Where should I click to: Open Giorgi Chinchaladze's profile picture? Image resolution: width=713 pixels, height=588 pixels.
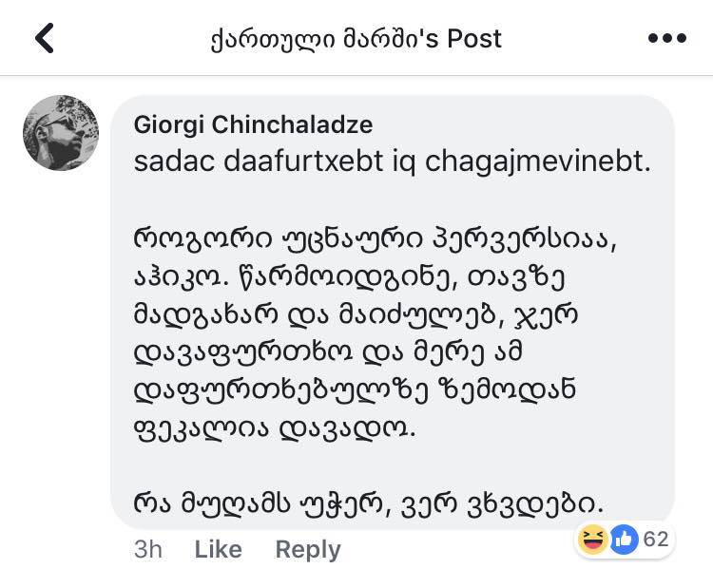61,133
